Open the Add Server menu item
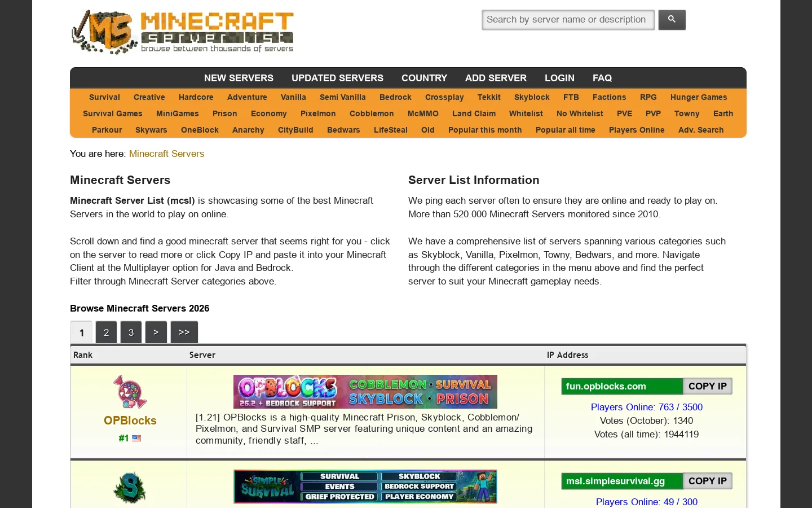 coord(496,78)
